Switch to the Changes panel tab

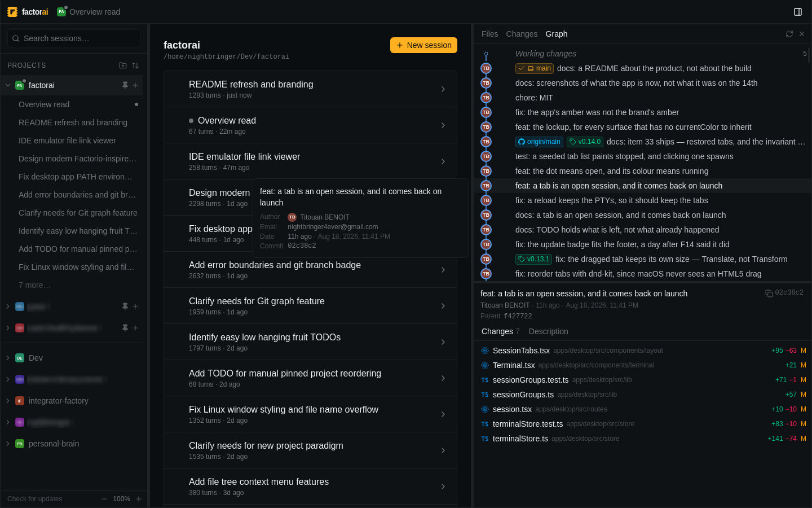point(522,34)
